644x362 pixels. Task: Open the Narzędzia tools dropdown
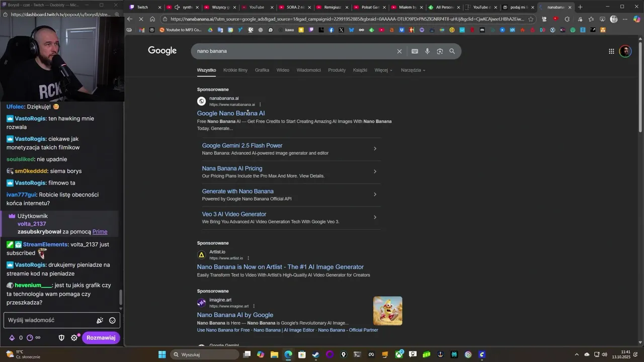point(413,70)
